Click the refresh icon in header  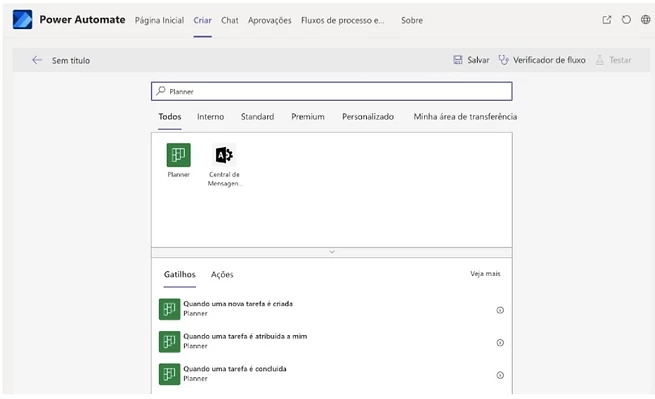coord(626,20)
